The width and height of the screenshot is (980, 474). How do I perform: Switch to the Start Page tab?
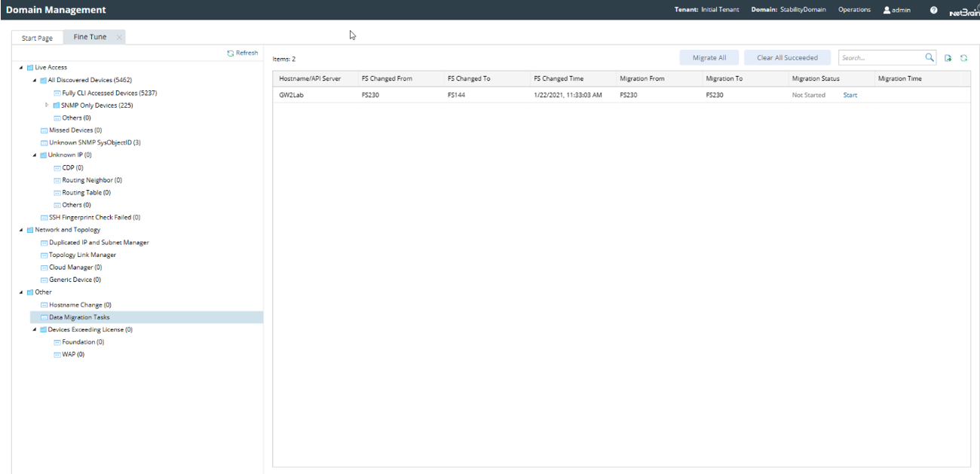tap(37, 38)
